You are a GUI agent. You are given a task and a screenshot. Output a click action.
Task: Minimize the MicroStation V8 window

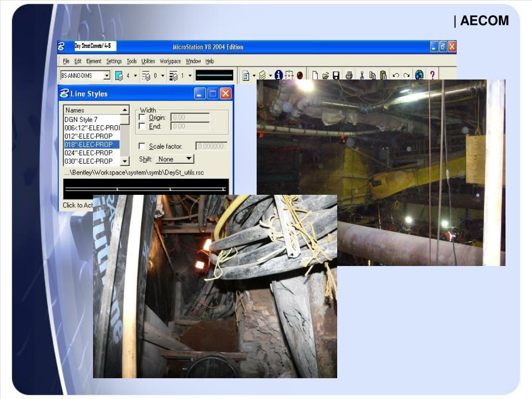coord(434,46)
